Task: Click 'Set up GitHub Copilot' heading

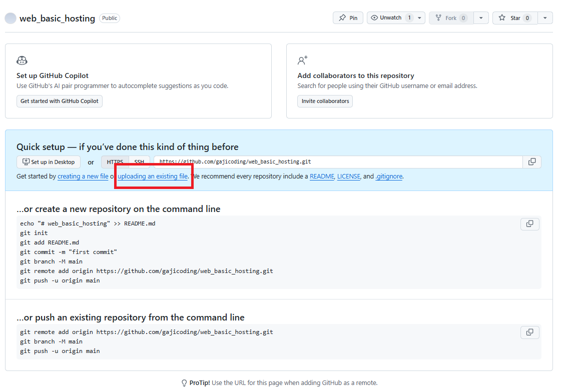Action: (53, 75)
